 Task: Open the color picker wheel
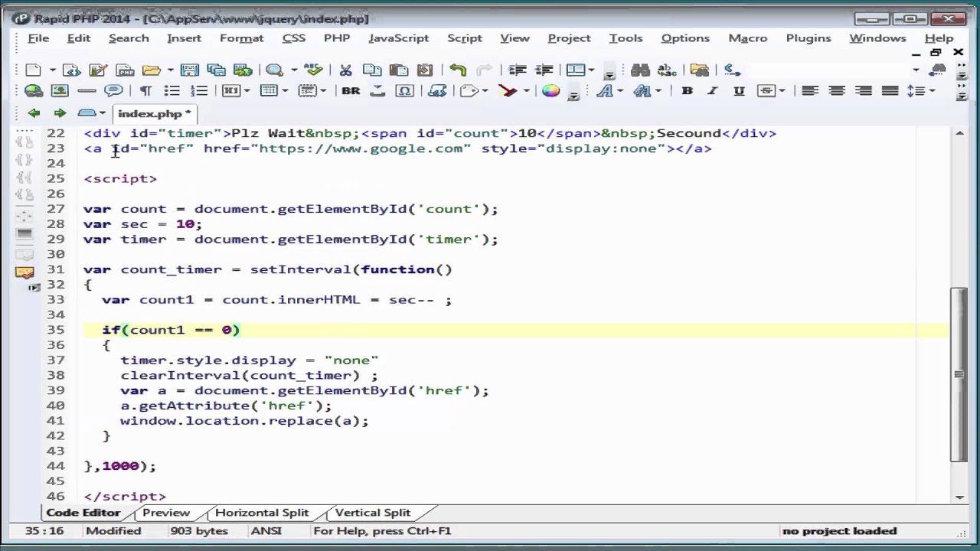550,91
